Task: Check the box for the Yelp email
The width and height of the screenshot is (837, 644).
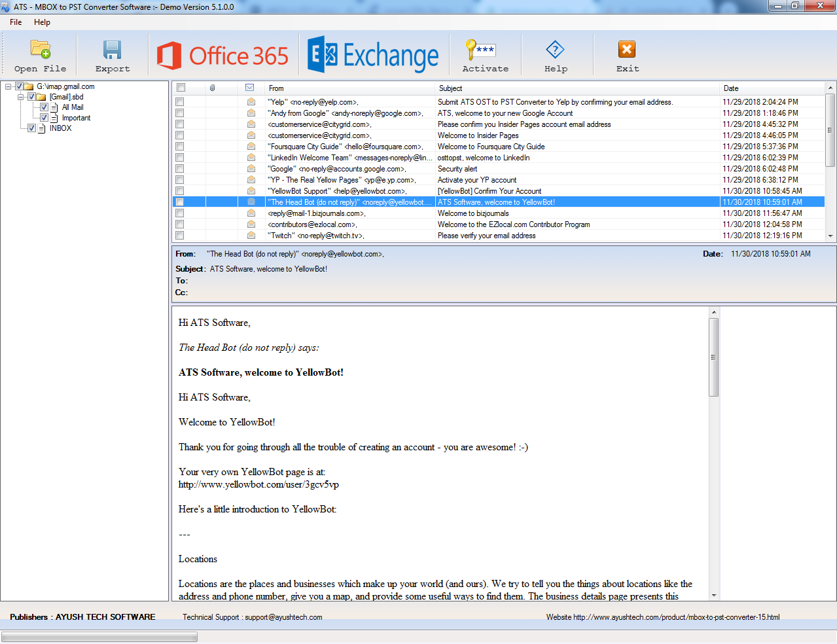Action: click(180, 102)
